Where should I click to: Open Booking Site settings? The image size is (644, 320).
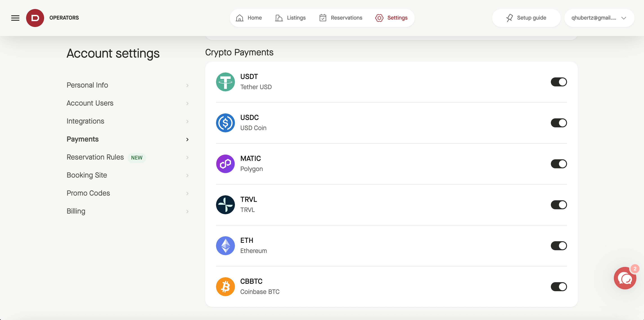coord(128,175)
